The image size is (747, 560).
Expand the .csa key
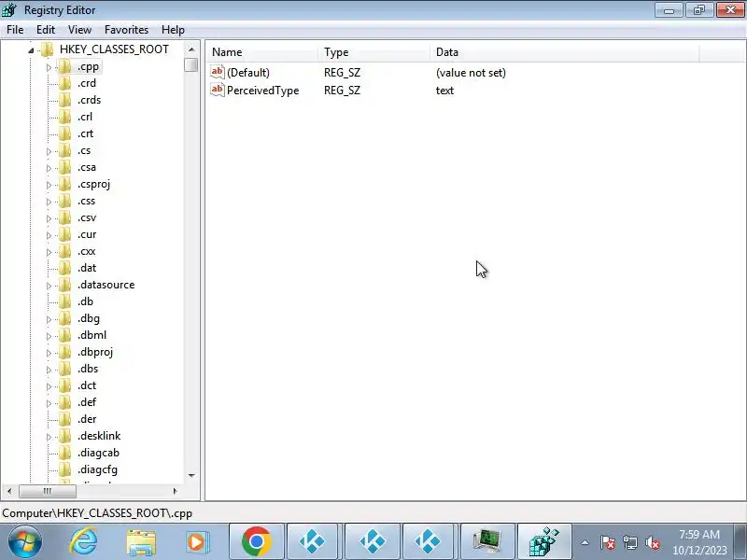click(49, 168)
